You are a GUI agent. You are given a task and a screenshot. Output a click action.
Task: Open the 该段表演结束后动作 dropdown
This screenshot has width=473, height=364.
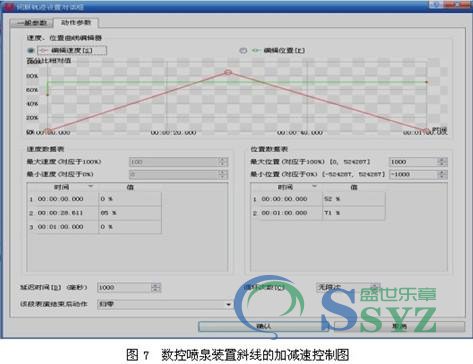165,304
